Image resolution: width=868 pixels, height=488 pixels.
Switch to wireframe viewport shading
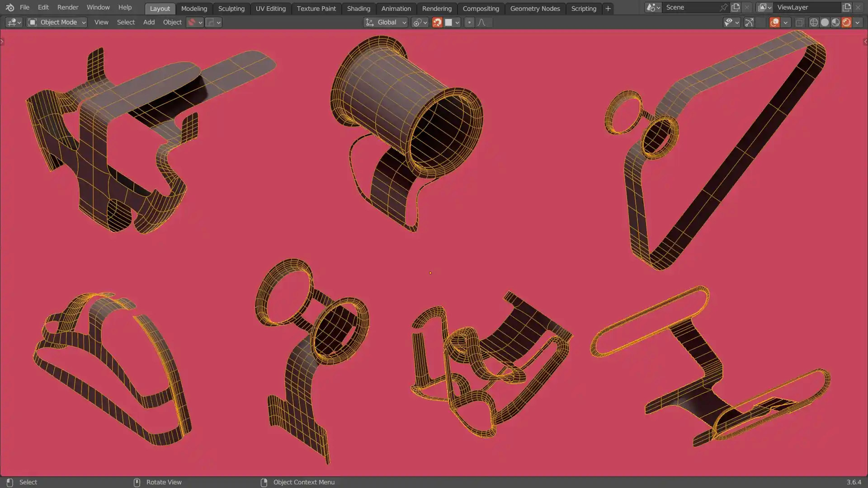(814, 23)
